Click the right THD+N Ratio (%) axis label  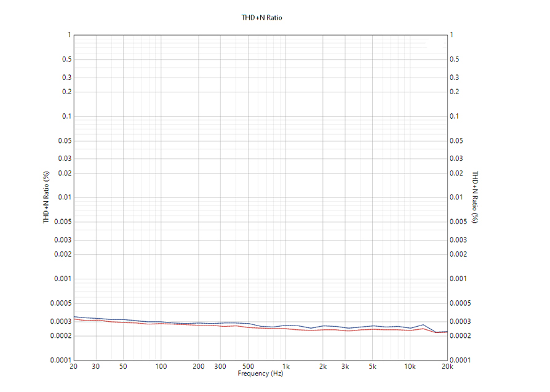[x=475, y=197]
